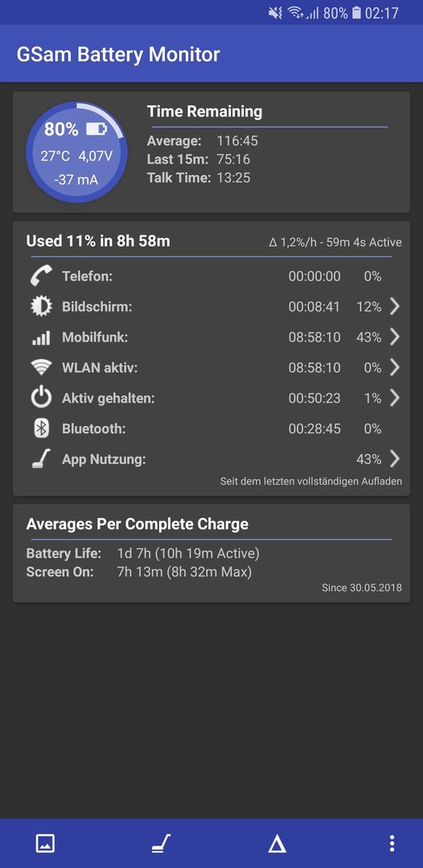Expand Bildschirm details via its chevron
The width and height of the screenshot is (423, 868).
(x=394, y=306)
